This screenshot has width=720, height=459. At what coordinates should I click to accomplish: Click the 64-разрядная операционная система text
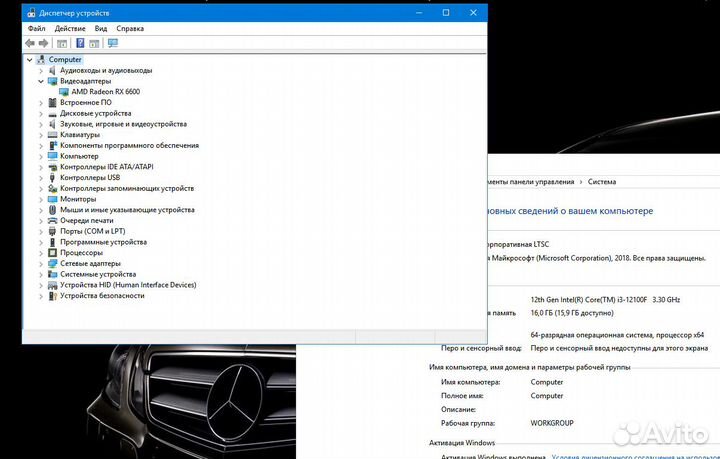point(617,335)
